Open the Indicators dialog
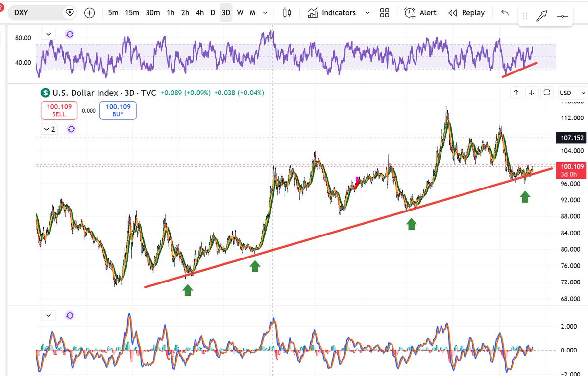Image resolution: width=588 pixels, height=376 pixels. [332, 13]
